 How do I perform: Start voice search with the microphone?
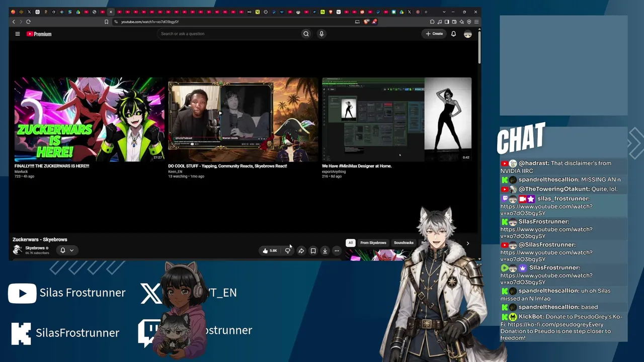coord(321,34)
